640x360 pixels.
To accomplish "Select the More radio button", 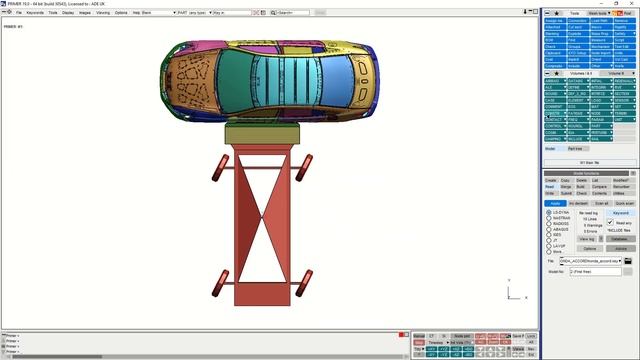I will tap(549, 252).
